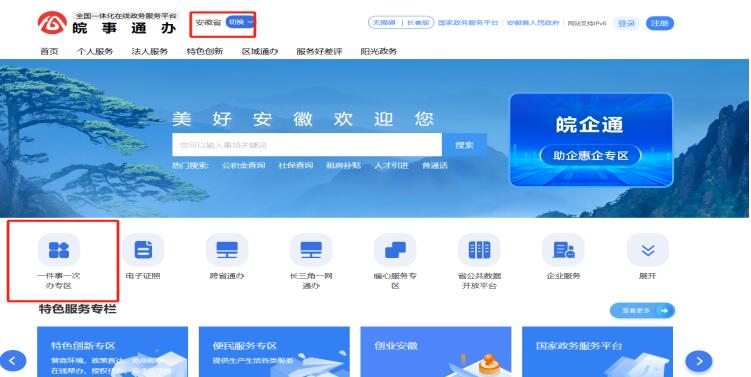Viewport: 751px width, 377px height.
Task: Open the 安徽省 切换 region dropdown
Action: pyautogui.click(x=240, y=22)
